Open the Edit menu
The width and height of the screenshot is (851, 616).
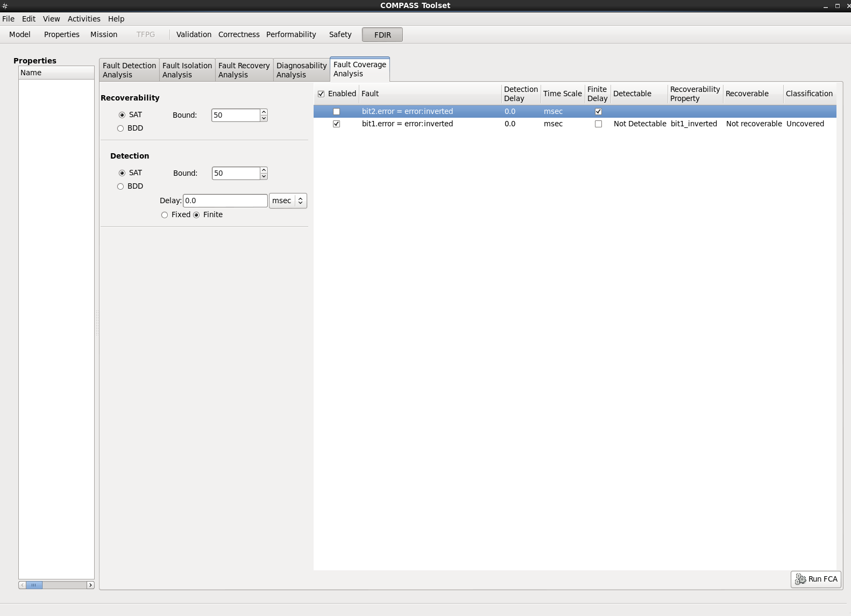[x=29, y=19]
